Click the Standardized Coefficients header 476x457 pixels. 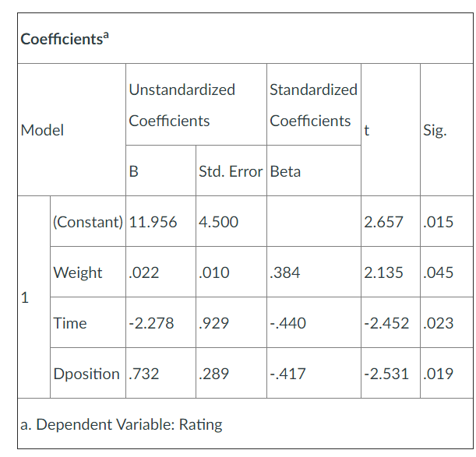tap(313, 105)
